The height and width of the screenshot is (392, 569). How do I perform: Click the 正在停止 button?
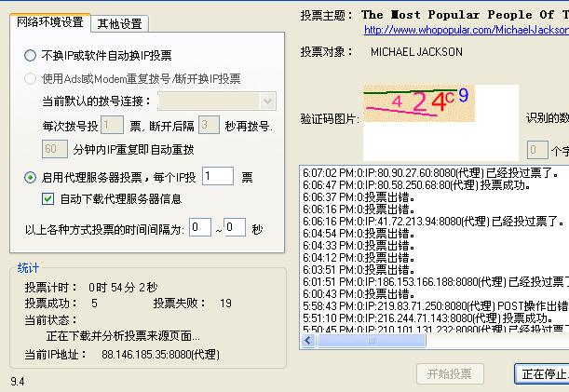(542, 374)
